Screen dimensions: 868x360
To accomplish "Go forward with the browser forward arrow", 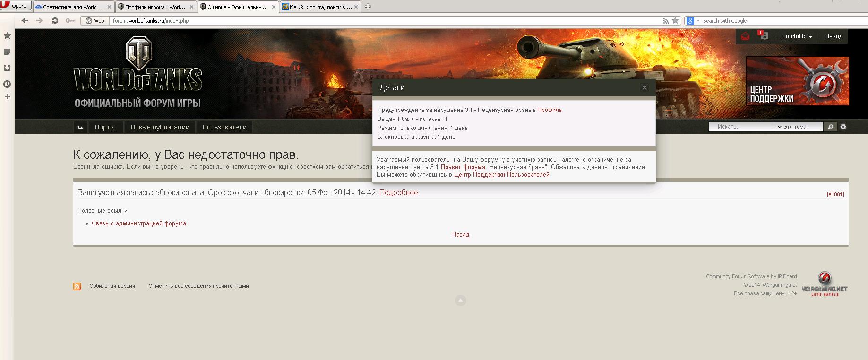I will point(40,21).
